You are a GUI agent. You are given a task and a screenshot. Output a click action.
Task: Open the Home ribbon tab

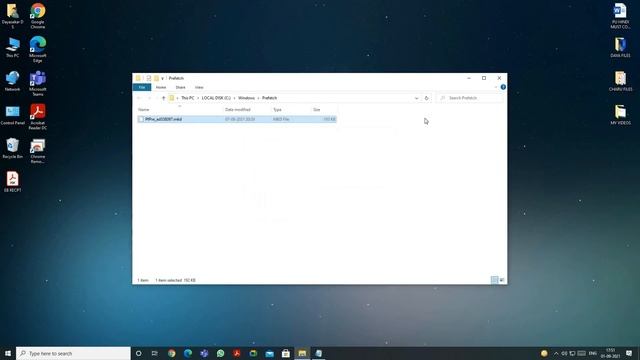point(161,87)
